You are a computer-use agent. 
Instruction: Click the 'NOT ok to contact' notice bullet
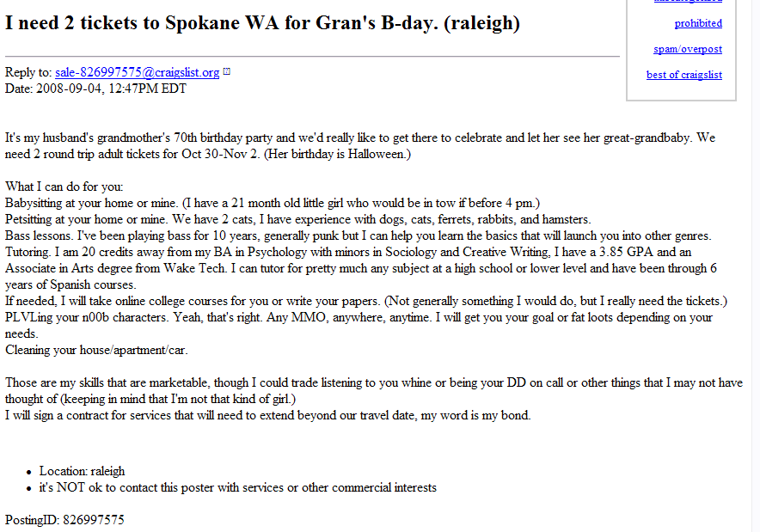tap(238, 487)
